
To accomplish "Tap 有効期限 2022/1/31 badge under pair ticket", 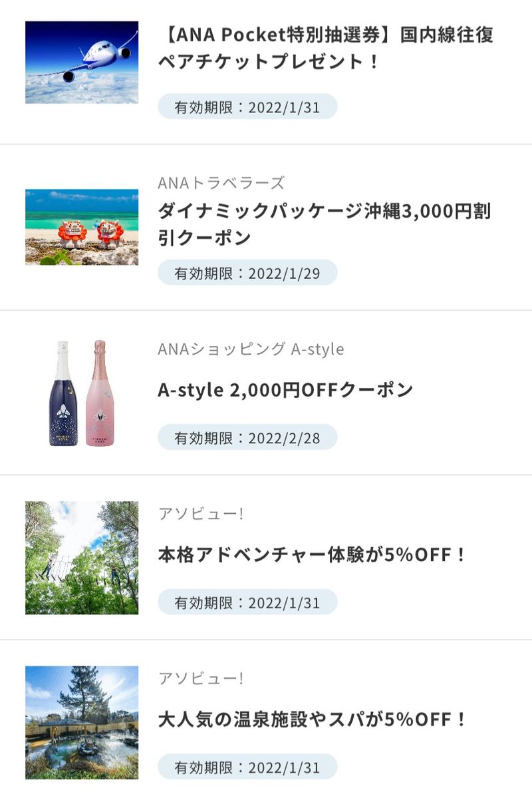I will click(x=247, y=107).
